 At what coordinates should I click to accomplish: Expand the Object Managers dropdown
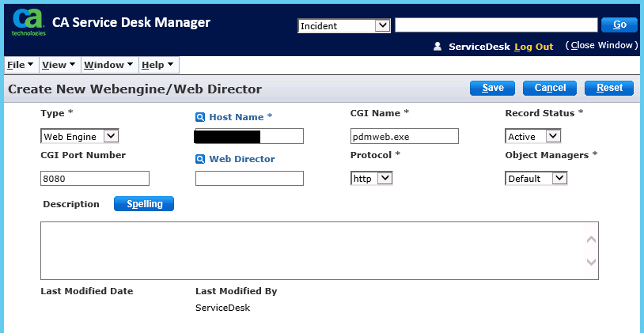click(536, 179)
